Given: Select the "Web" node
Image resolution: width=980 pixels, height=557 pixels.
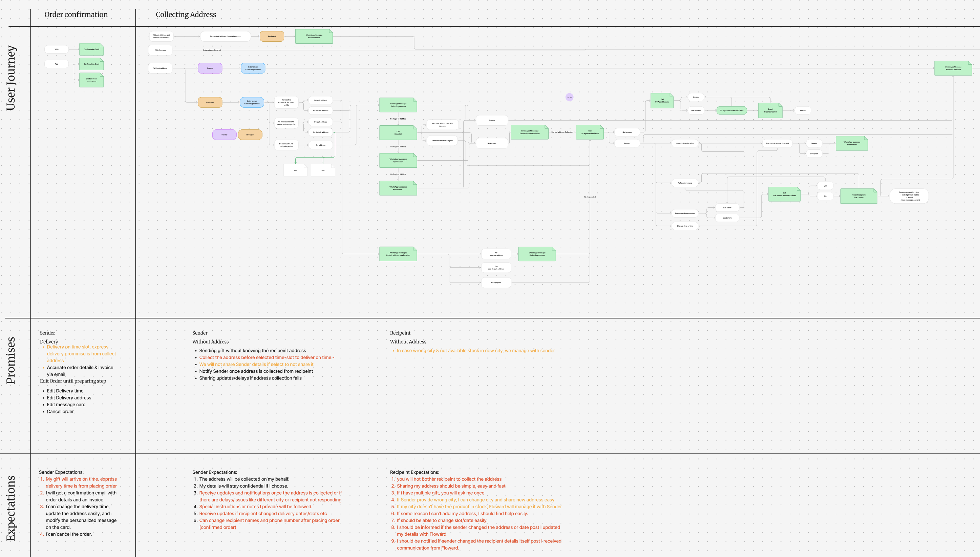Looking at the screenshot, I should point(57,49).
